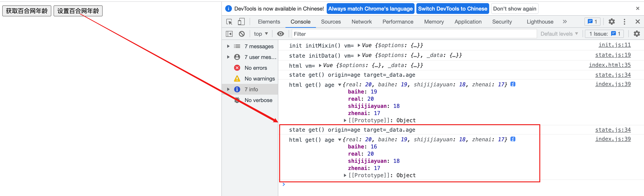
Task: Expand the 7 messages group arrow
Action: pyautogui.click(x=228, y=46)
